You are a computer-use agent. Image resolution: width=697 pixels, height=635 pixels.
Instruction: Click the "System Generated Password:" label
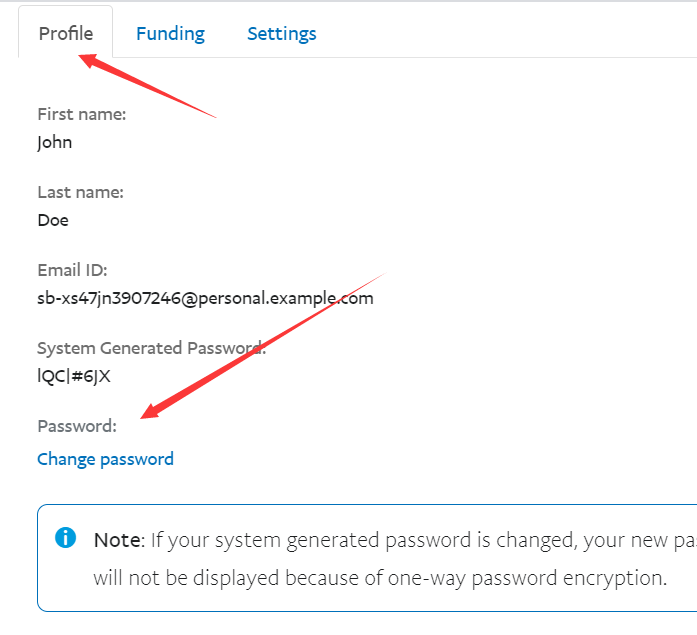click(151, 348)
